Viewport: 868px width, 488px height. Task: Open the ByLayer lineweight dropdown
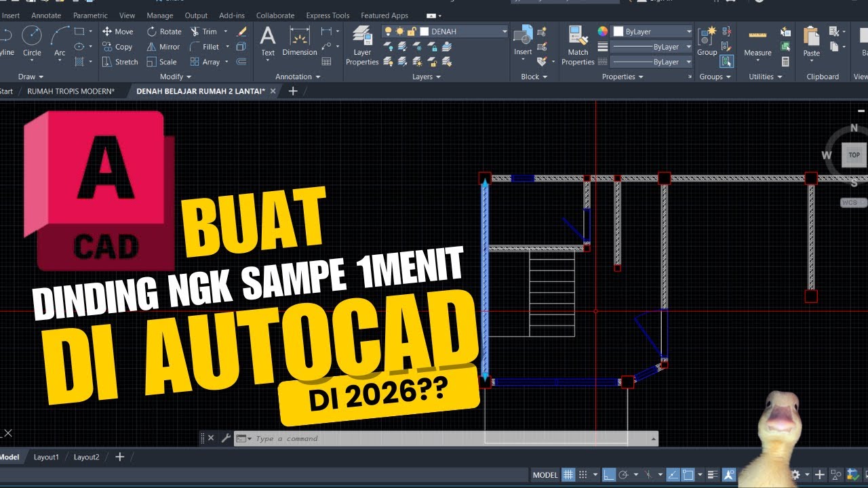coord(652,47)
